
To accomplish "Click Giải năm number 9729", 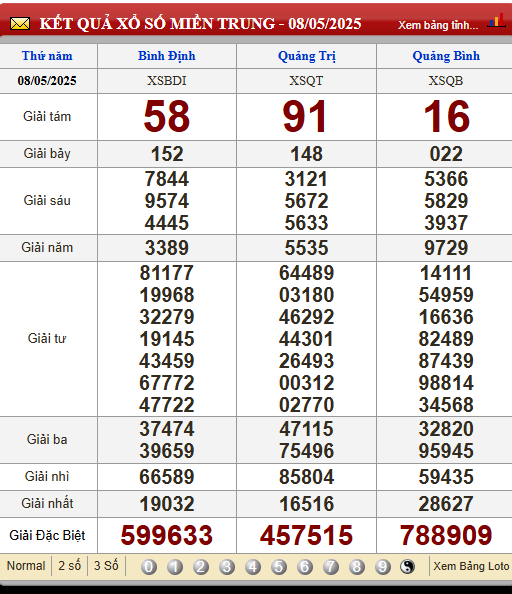I will click(446, 248).
